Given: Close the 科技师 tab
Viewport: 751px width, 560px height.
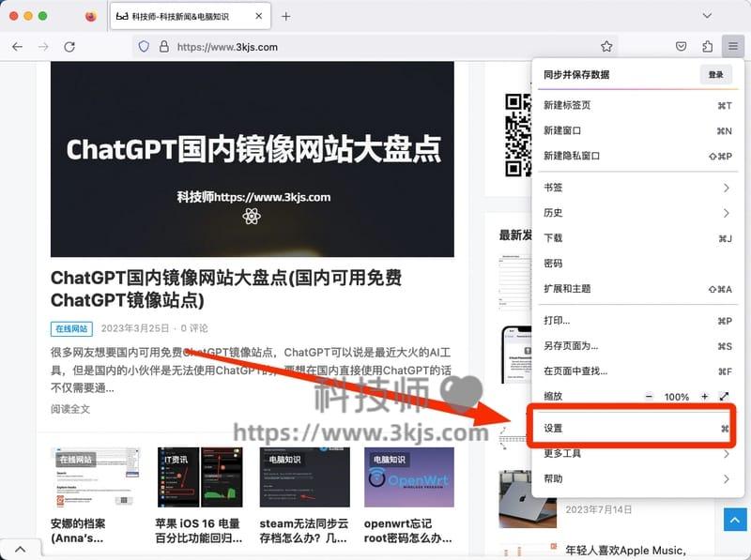Looking at the screenshot, I should click(x=259, y=16).
